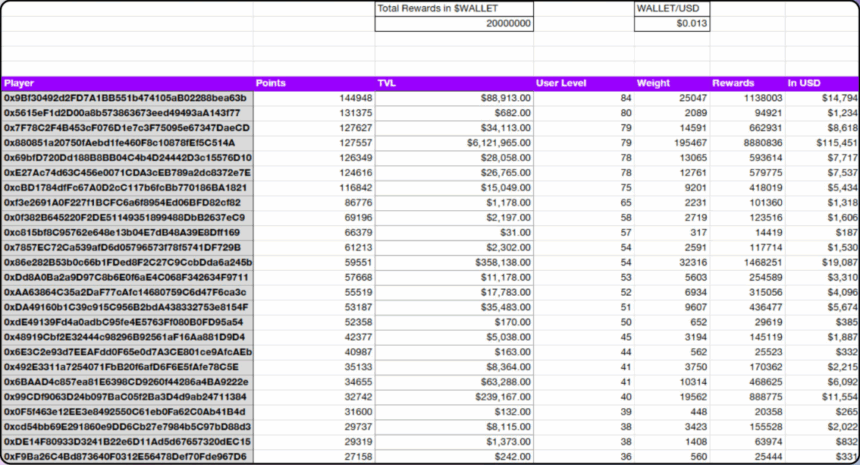Select player address starting 0x0F5f463e12EE
The image size is (860, 465).
(x=127, y=412)
